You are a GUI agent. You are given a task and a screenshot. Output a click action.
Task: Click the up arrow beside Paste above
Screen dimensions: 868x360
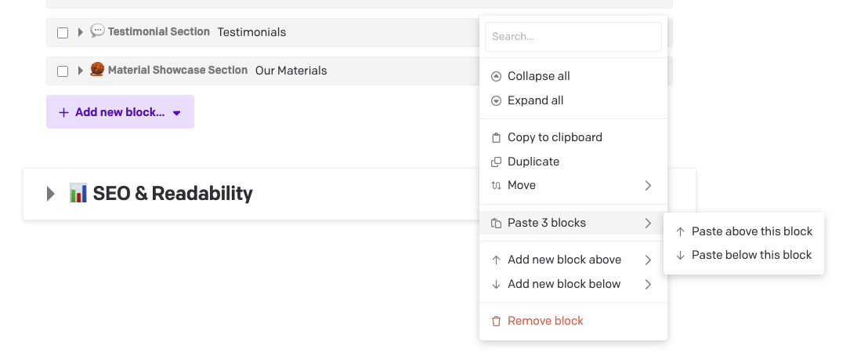click(x=680, y=231)
